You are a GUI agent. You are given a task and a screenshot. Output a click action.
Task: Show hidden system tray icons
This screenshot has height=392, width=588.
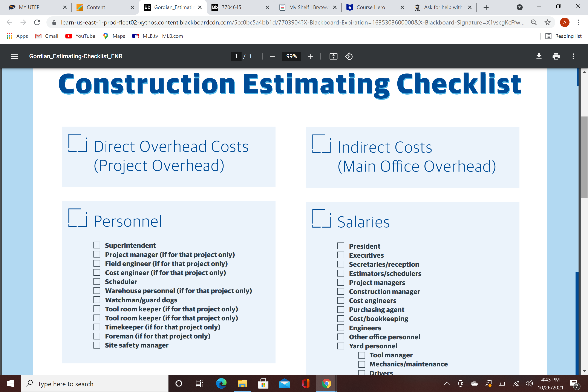coord(447,383)
